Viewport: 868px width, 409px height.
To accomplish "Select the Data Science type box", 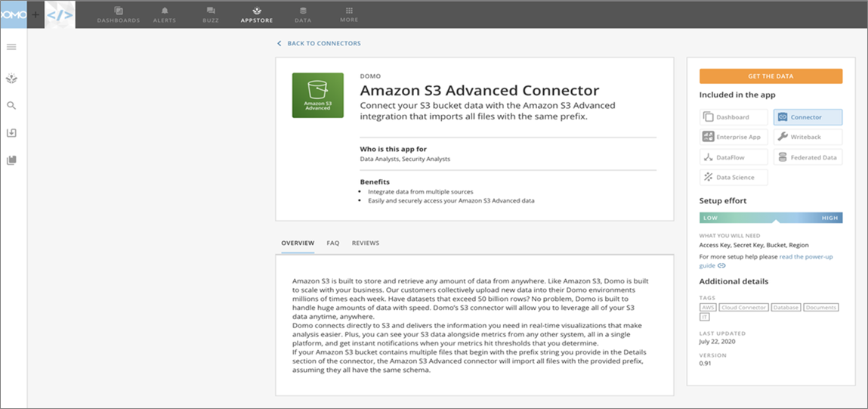I will point(734,178).
